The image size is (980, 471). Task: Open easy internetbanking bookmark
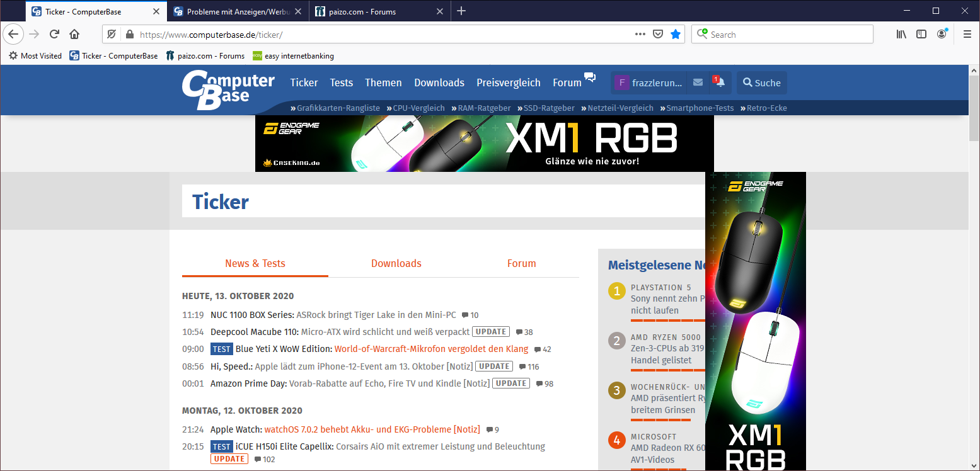pyautogui.click(x=293, y=55)
